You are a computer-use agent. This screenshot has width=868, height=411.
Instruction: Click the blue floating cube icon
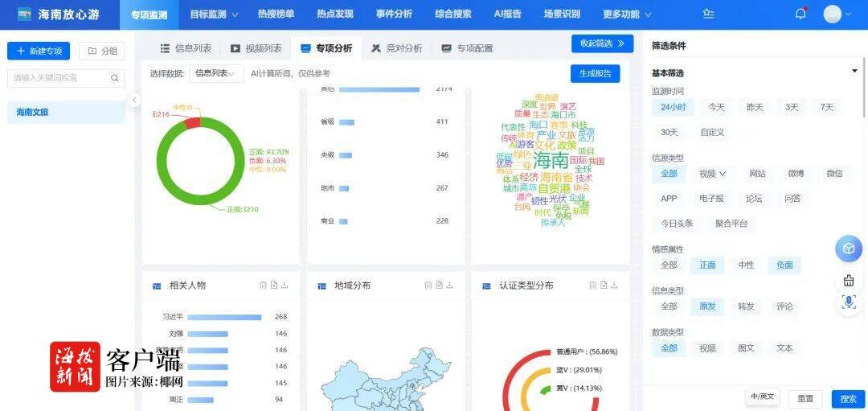(x=848, y=249)
